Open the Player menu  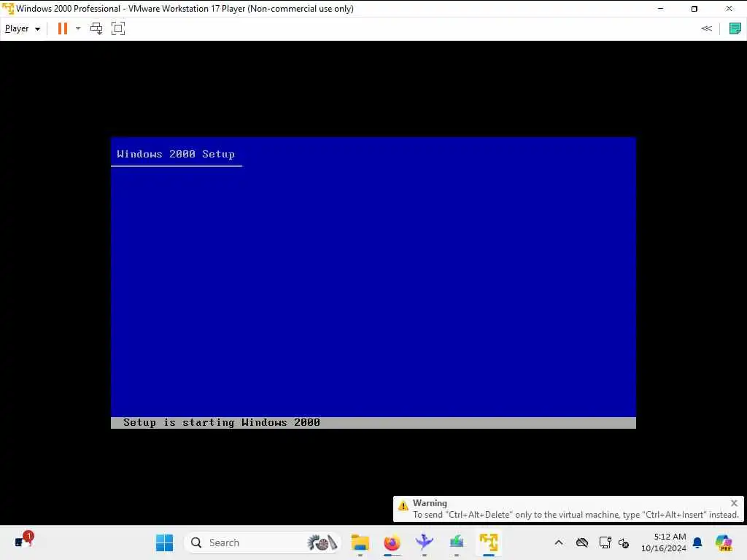[22, 28]
